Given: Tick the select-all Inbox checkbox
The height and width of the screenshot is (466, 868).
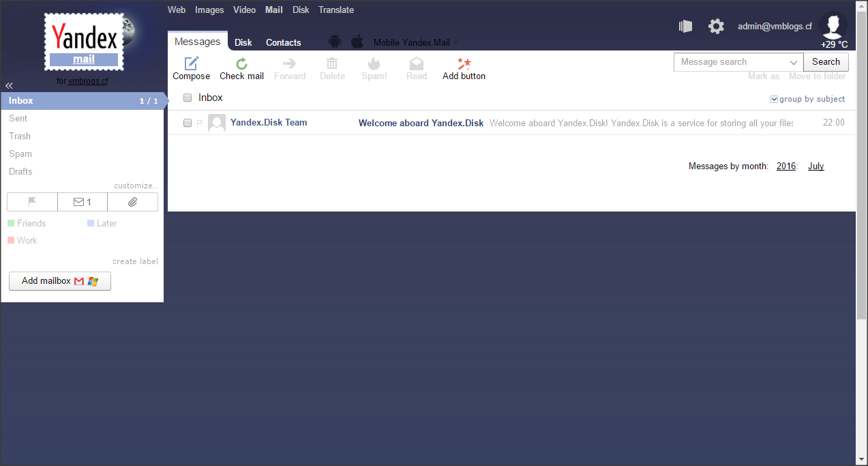Looking at the screenshot, I should pyautogui.click(x=188, y=98).
